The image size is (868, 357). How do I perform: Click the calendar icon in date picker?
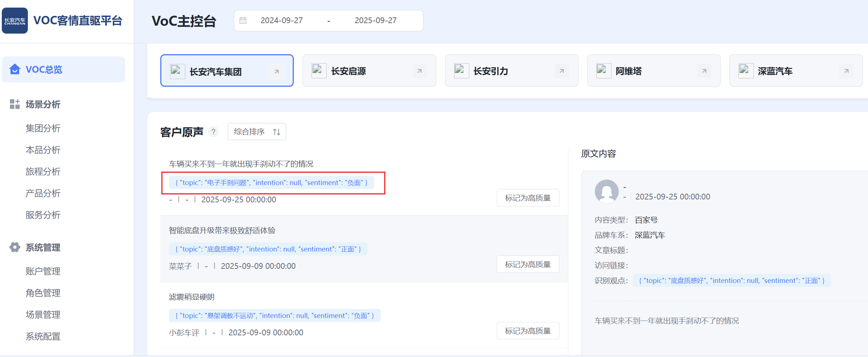coord(243,21)
